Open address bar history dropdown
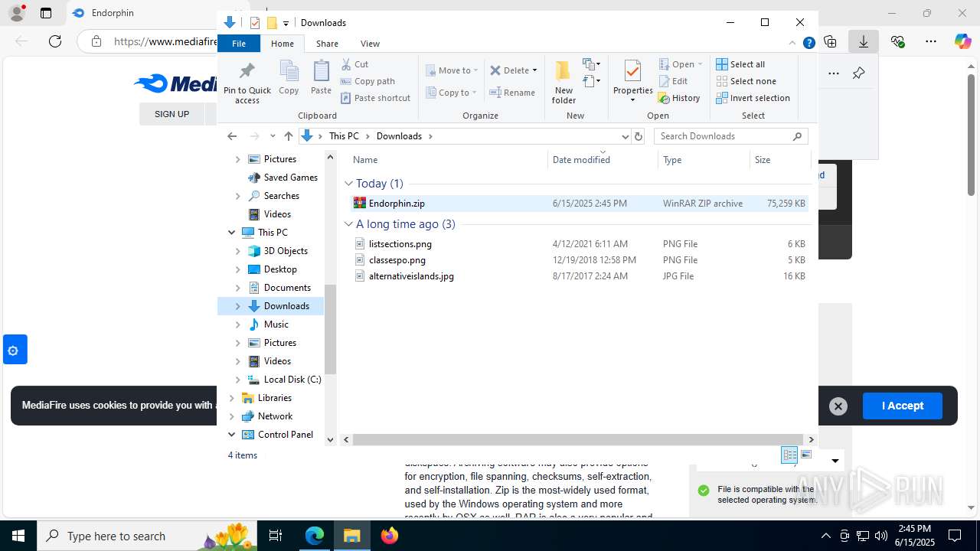Image resolution: width=980 pixels, height=551 pixels. coord(625,136)
